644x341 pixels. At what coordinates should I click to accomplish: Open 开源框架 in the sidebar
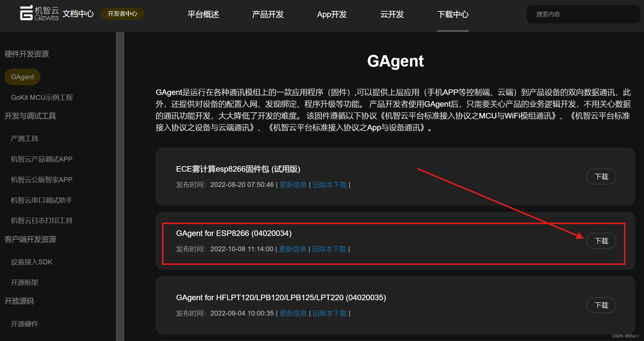[x=24, y=283]
